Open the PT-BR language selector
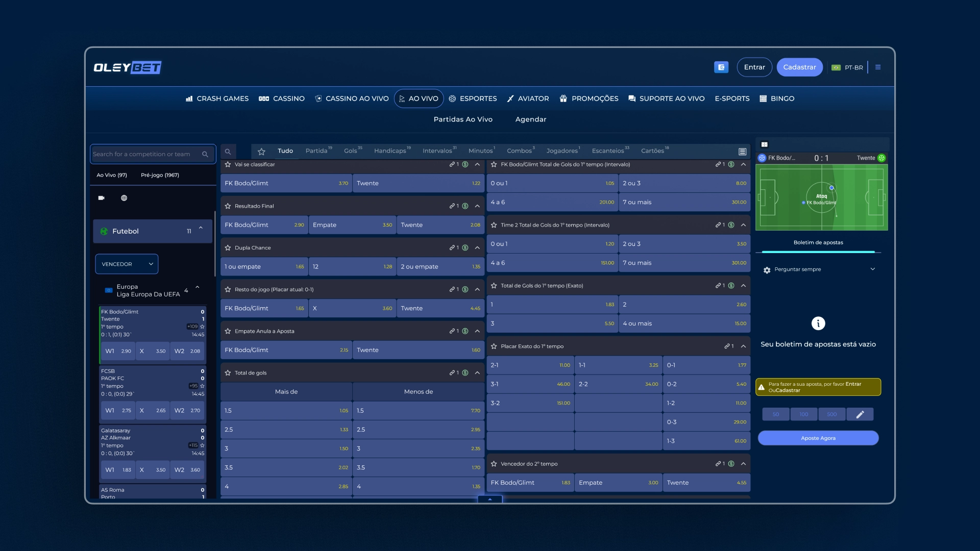 [847, 67]
